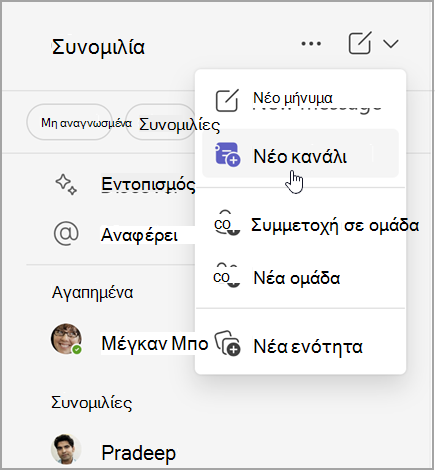
Task: Collapse the Συνομιλίες section header
Action: tap(91, 402)
